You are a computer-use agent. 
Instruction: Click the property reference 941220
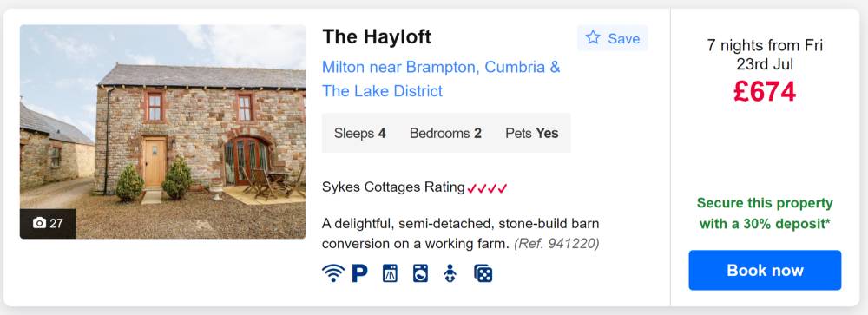(556, 244)
